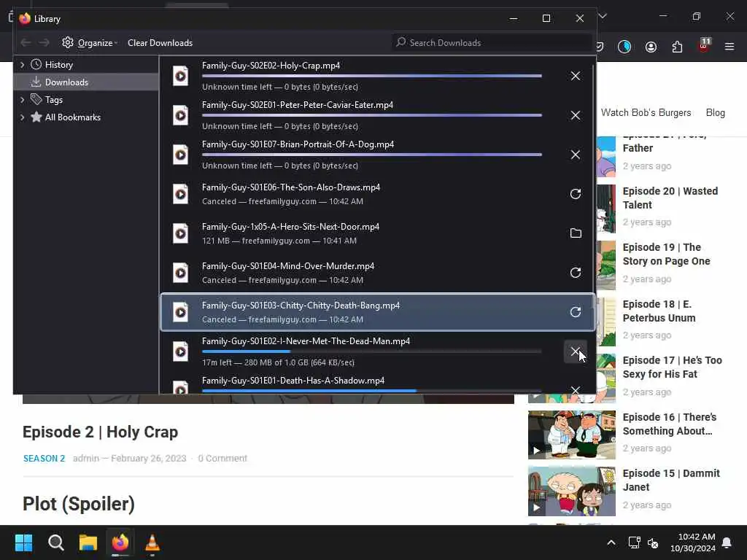Click file icon of Mind-Over-Murder.mp4

pyautogui.click(x=180, y=273)
